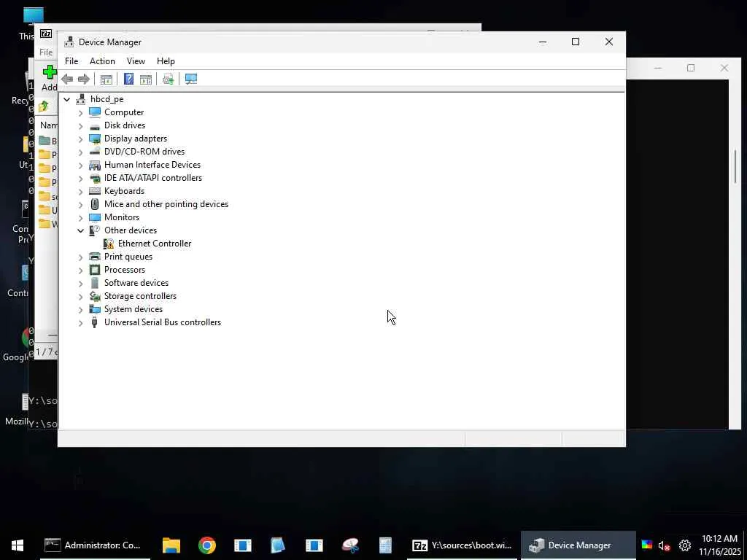Image resolution: width=747 pixels, height=560 pixels.
Task: Select the Display adapters category icon
Action: [x=95, y=139]
